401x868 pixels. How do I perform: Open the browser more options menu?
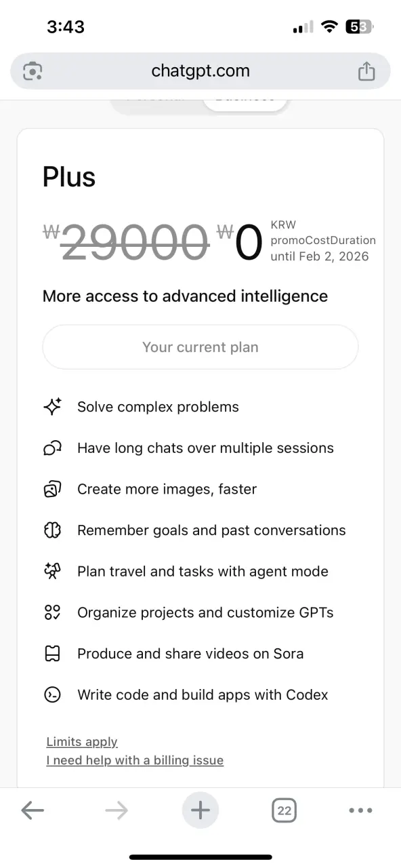tap(360, 810)
